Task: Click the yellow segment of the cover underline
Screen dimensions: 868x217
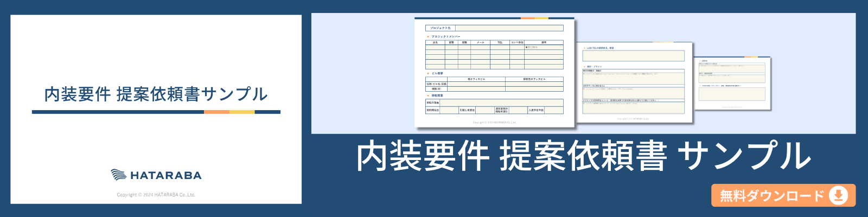Action: [242, 112]
